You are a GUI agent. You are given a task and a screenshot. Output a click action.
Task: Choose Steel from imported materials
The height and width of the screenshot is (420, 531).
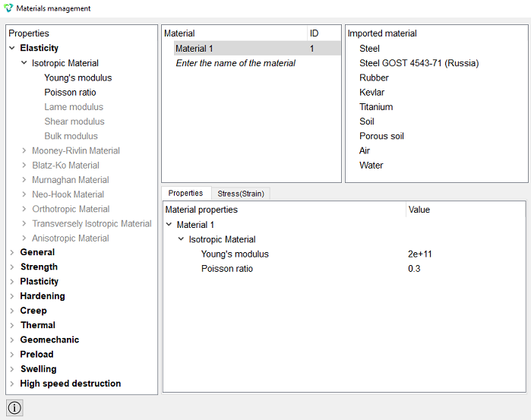(369, 49)
